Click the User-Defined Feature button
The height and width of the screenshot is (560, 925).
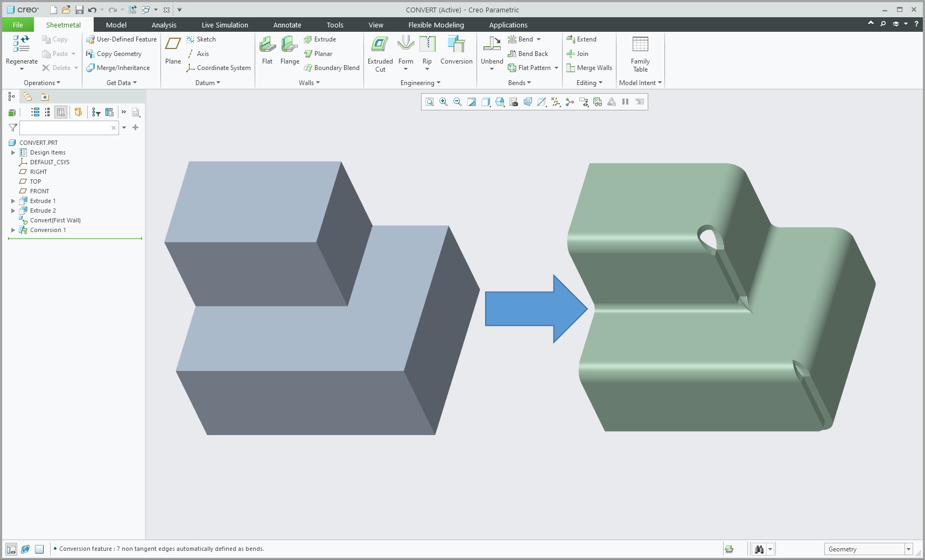(x=121, y=39)
